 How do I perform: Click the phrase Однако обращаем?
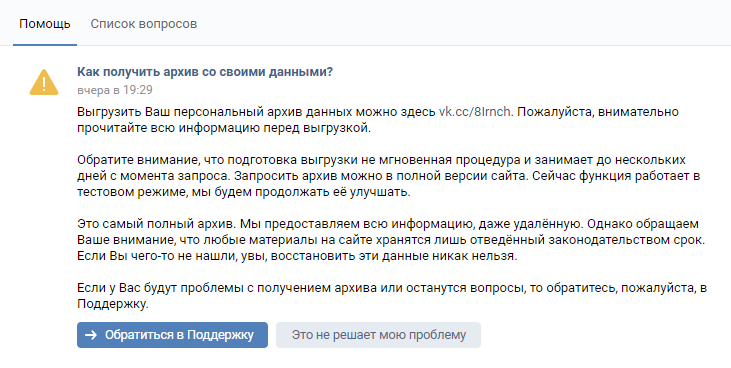643,224
